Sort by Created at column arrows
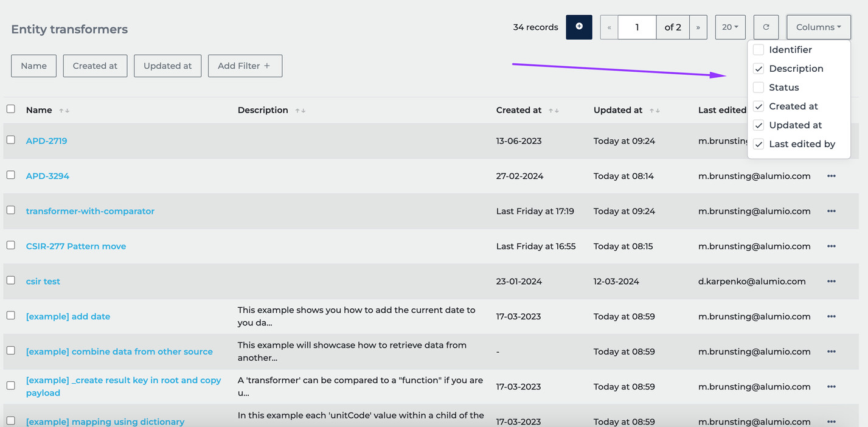The width and height of the screenshot is (868, 427). 553,111
